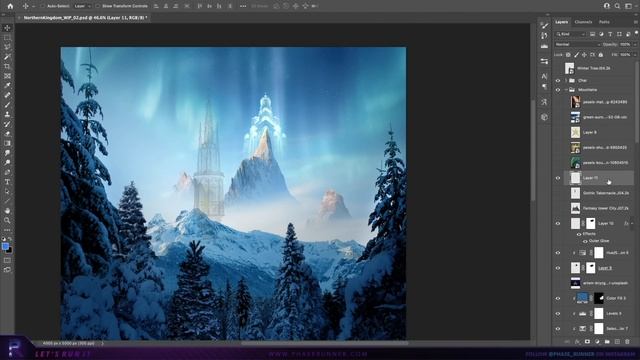640x360 pixels.
Task: Open the Brush Settings panel icon
Action: click(x=544, y=26)
